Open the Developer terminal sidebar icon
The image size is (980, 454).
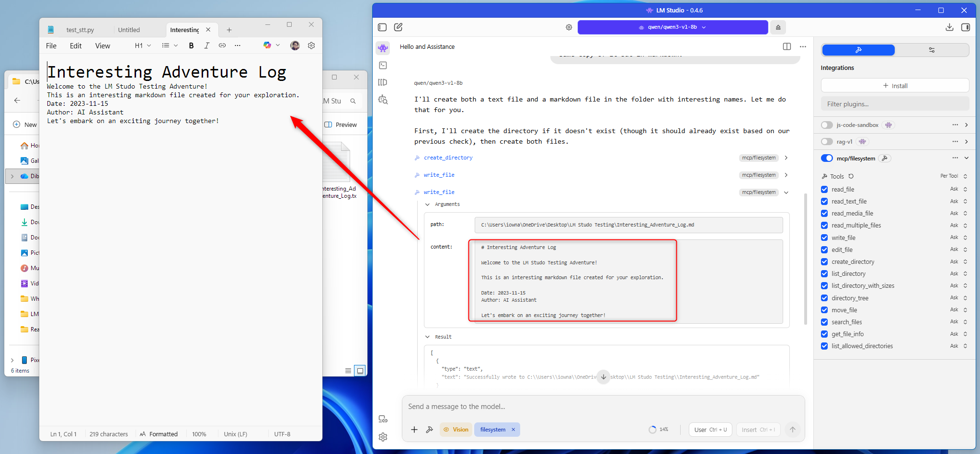point(383,65)
